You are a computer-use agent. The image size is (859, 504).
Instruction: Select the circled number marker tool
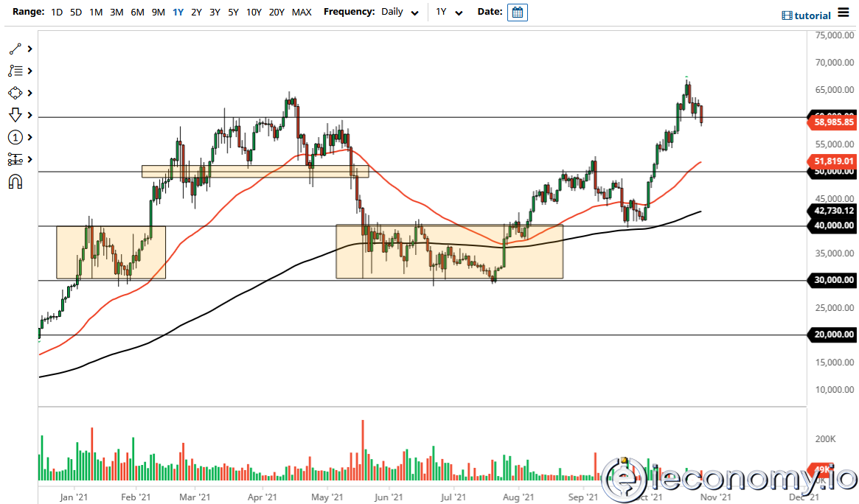tap(15, 138)
